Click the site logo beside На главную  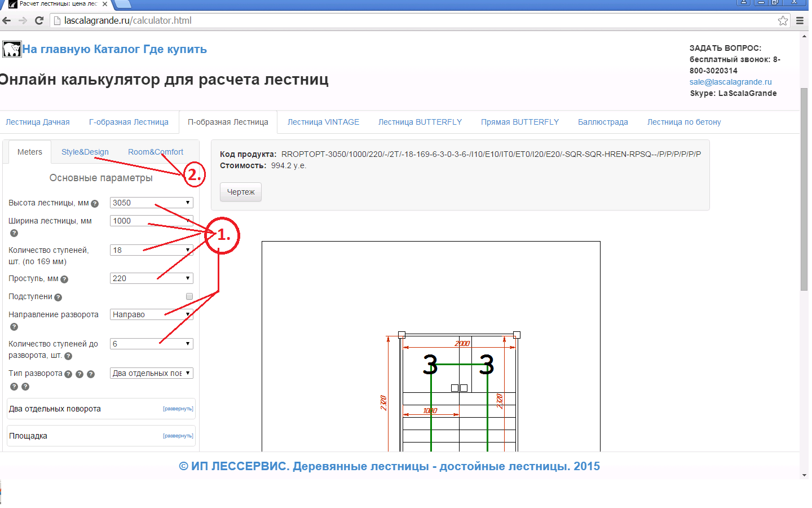click(x=12, y=49)
